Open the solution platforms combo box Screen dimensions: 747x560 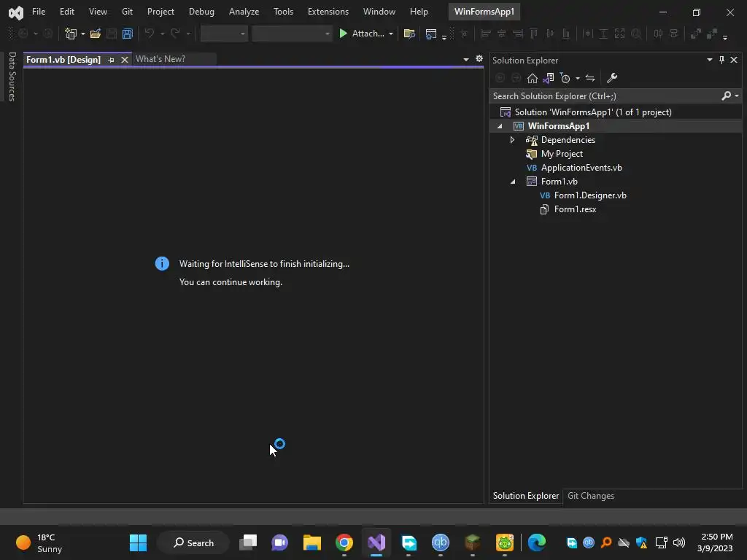coord(292,34)
